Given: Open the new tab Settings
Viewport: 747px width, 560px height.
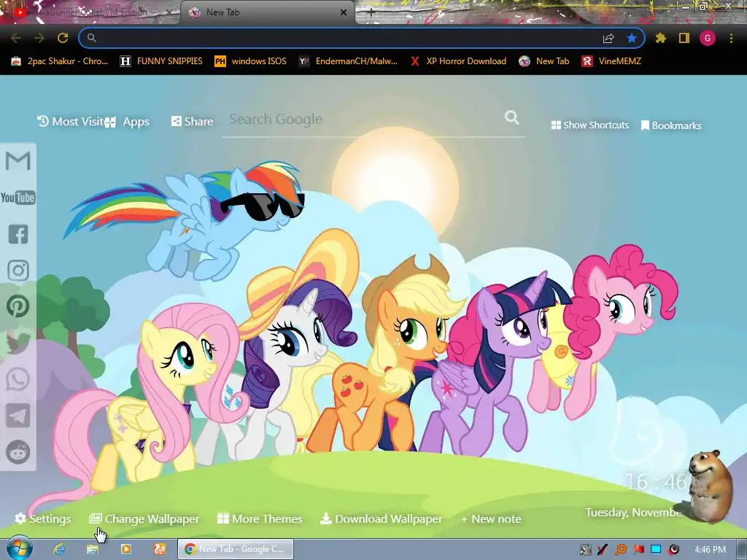Looking at the screenshot, I should coord(43,518).
